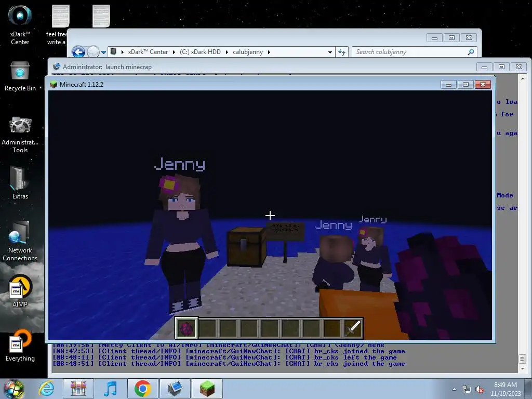Select the spawn egg hotbar slot
This screenshot has height=399, width=532.
pyautogui.click(x=186, y=328)
